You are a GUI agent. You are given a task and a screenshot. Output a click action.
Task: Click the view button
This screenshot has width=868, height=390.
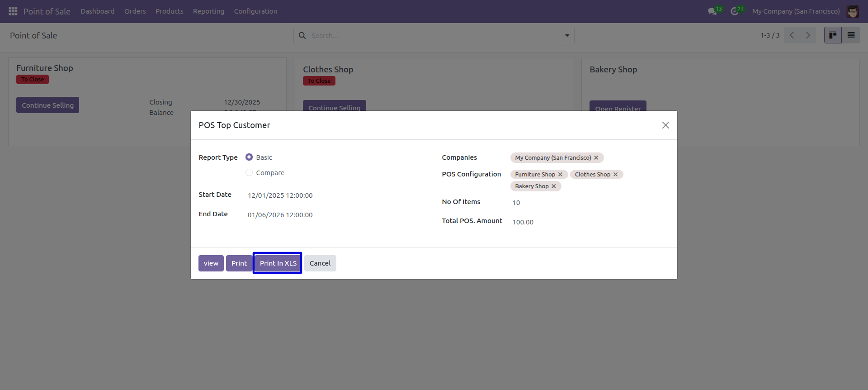click(211, 263)
